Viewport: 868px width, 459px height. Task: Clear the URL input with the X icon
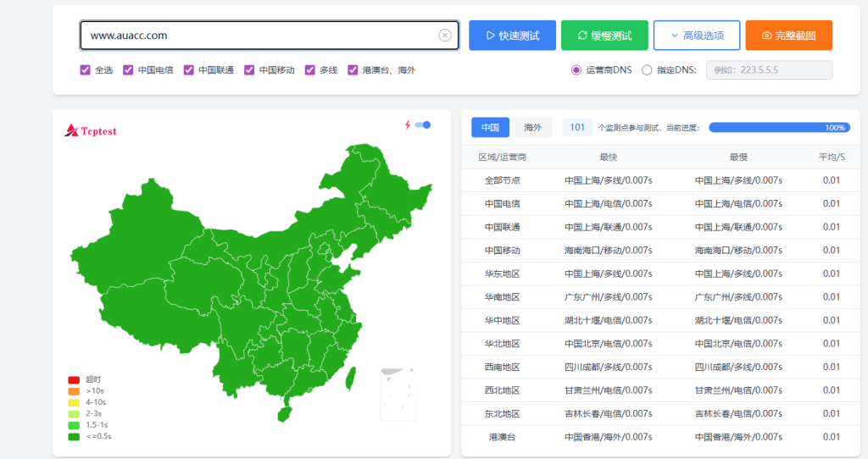pyautogui.click(x=444, y=36)
